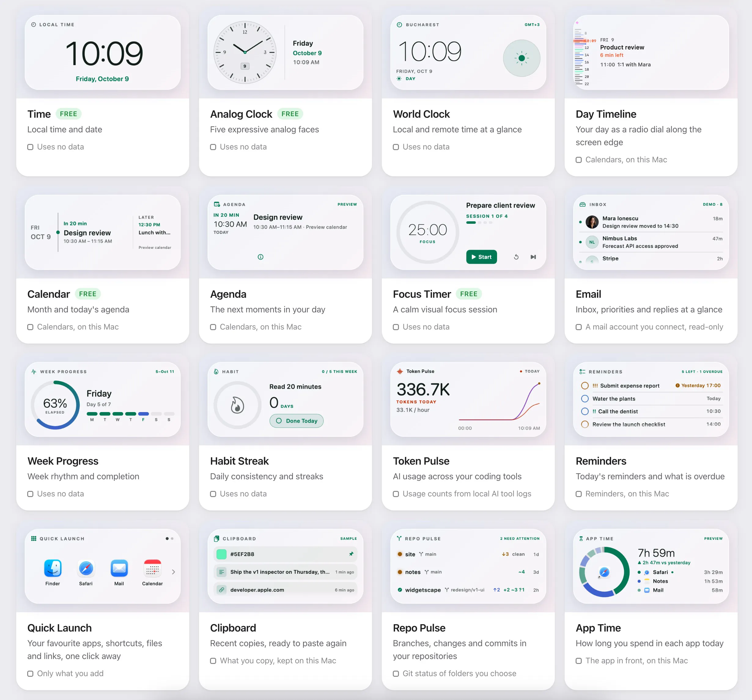Toggle Git status of folders you choose checkbox

tap(396, 674)
